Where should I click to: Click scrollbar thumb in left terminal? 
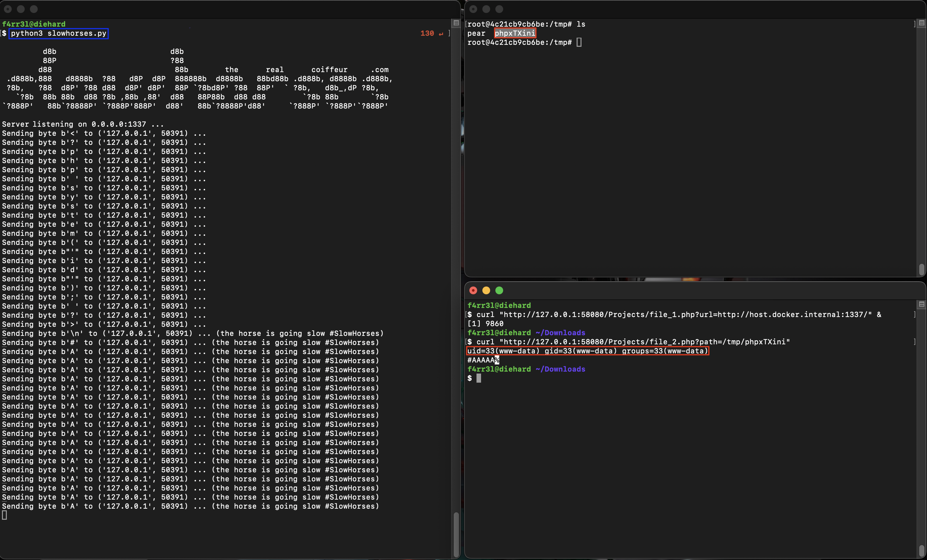pos(456,534)
